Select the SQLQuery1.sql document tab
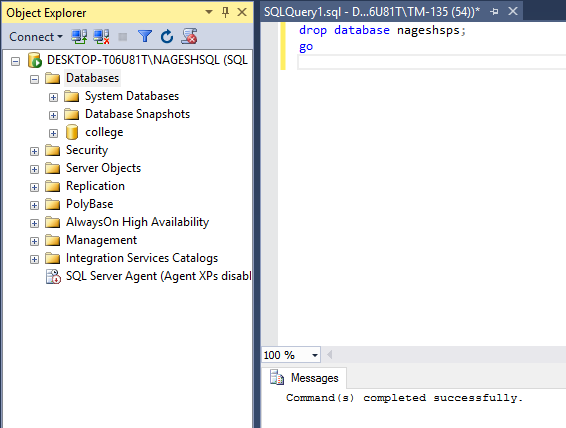 coord(372,12)
